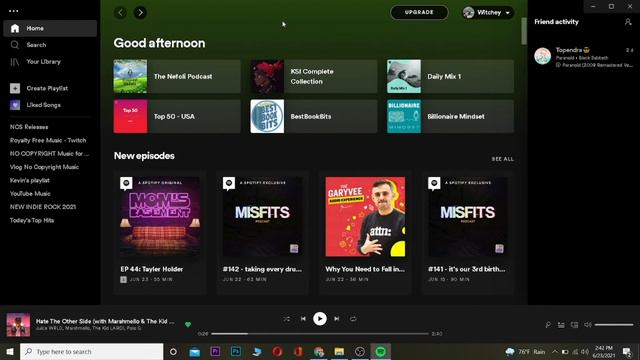Click the Create Playlist plus icon

click(15, 88)
